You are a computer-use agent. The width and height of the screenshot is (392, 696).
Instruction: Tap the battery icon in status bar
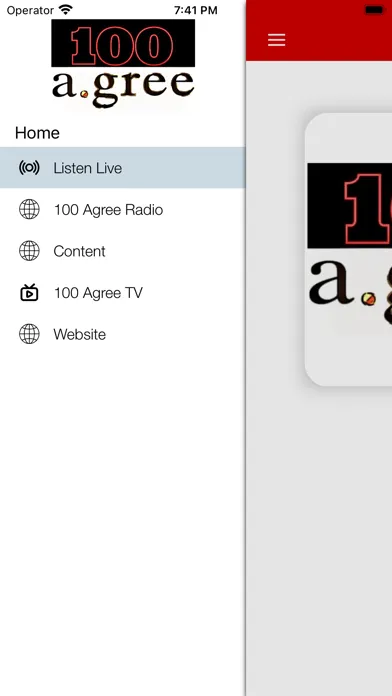(x=374, y=10)
